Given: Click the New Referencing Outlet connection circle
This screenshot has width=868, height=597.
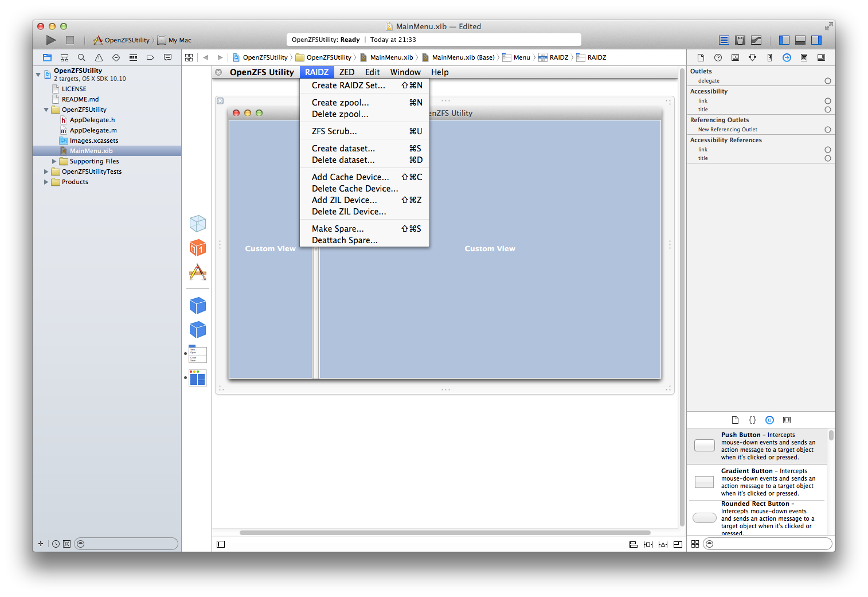Looking at the screenshot, I should click(x=827, y=130).
